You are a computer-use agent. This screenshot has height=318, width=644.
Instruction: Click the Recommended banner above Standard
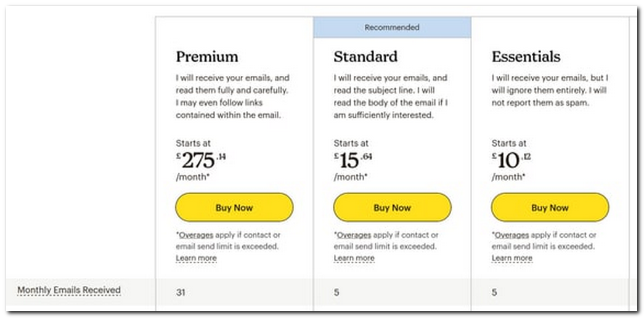392,28
